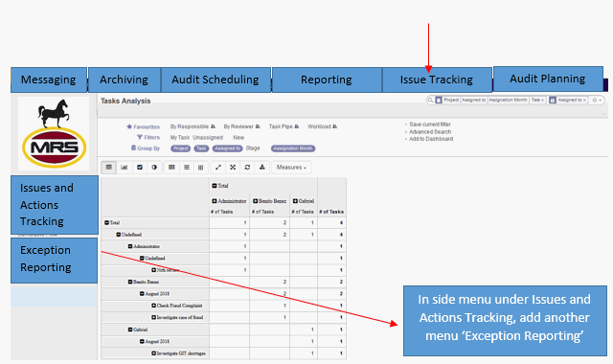Viewport: 613px width, 364px height.
Task: Collapse August 2018 under Benito Benez
Action: [142, 294]
